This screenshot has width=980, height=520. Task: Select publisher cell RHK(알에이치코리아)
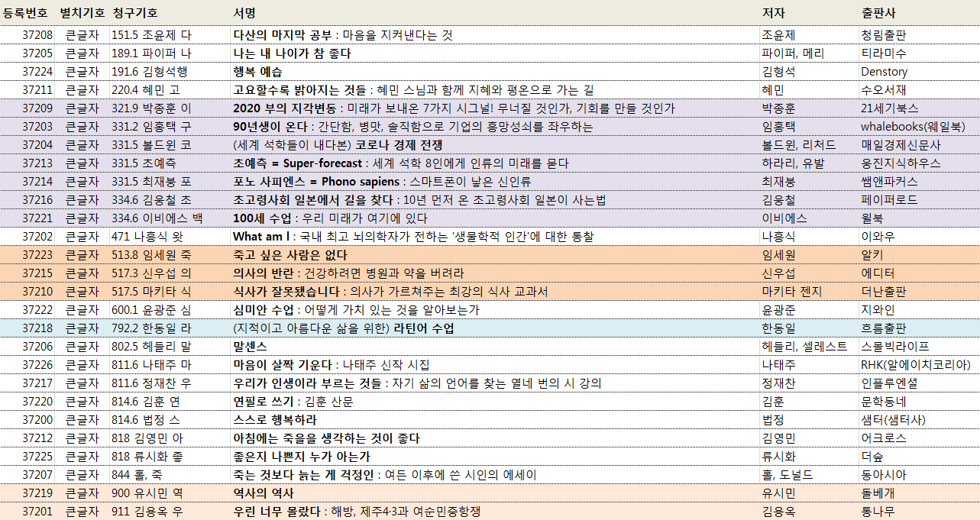point(916,365)
